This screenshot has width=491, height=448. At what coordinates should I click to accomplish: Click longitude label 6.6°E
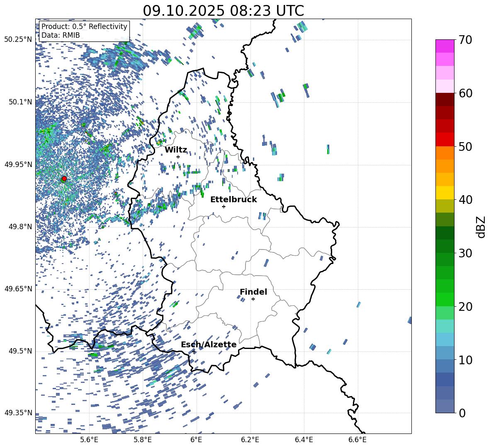357,440
